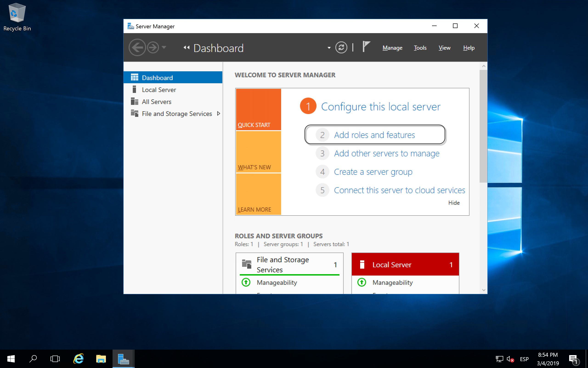The image size is (588, 368).
Task: Open the Tools menu
Action: pyautogui.click(x=420, y=48)
